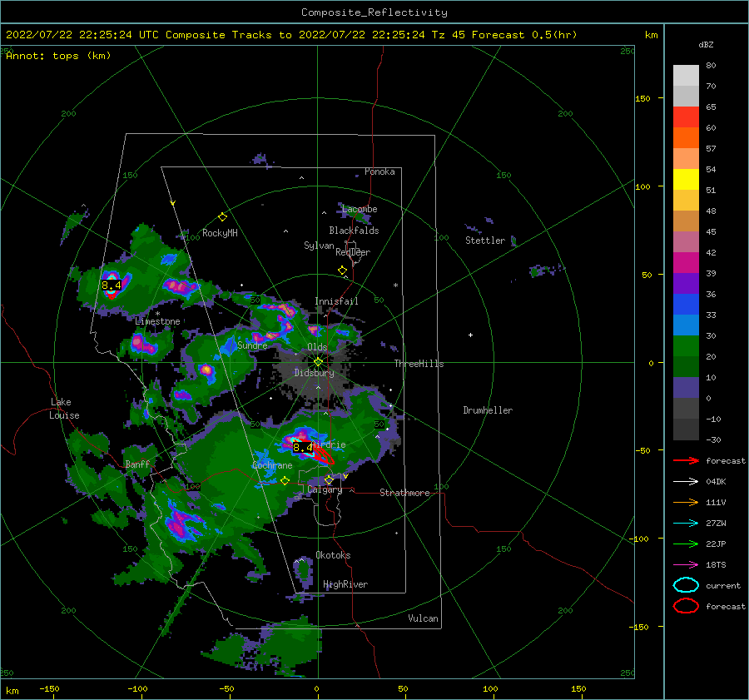Click the Blackfalds city label
Image resolution: width=749 pixels, height=700 pixels.
354,231
